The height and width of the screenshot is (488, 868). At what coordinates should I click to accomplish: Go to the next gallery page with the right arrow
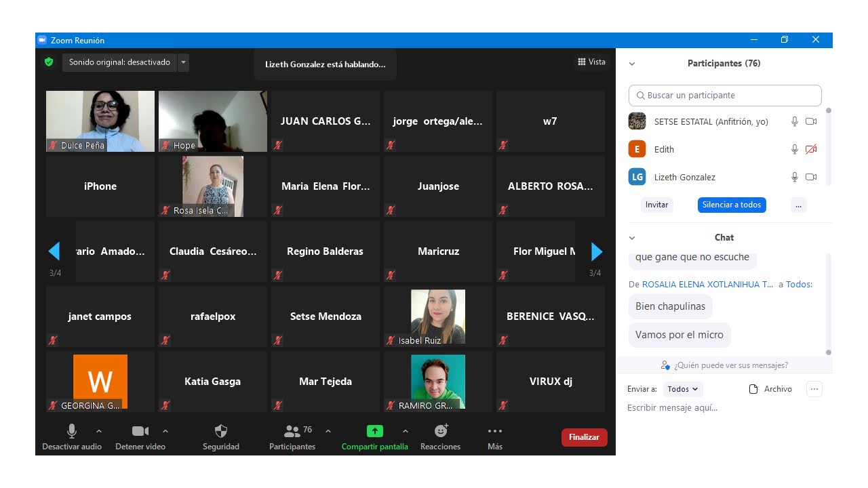pyautogui.click(x=597, y=251)
